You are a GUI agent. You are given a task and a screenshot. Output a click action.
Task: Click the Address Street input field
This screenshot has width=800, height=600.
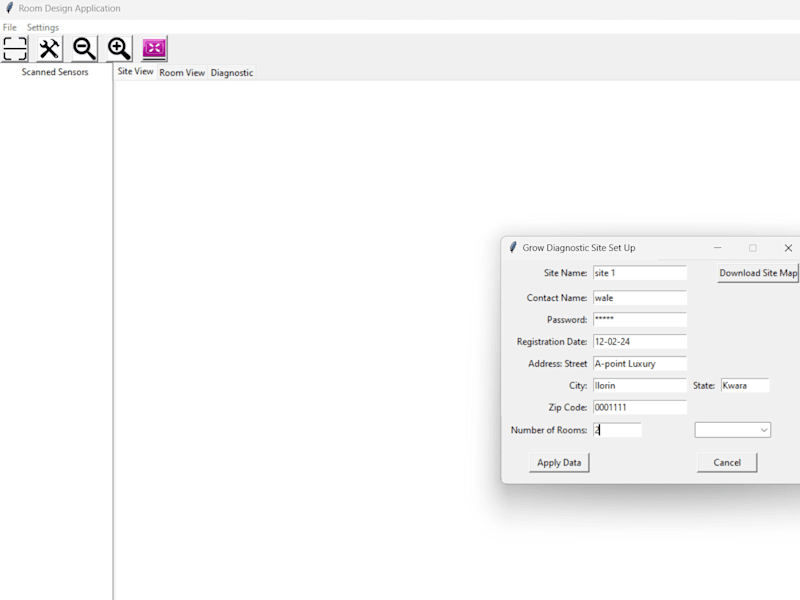click(x=640, y=364)
